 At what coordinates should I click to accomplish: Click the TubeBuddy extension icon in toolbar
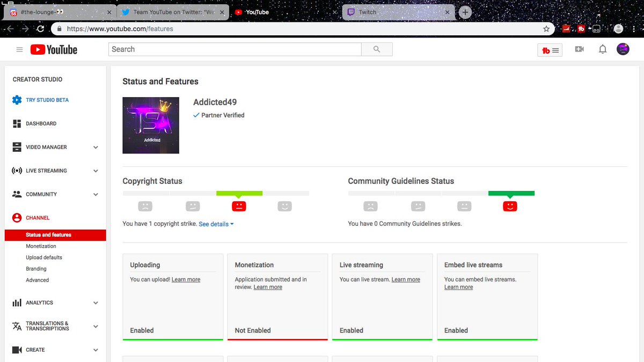point(581,29)
